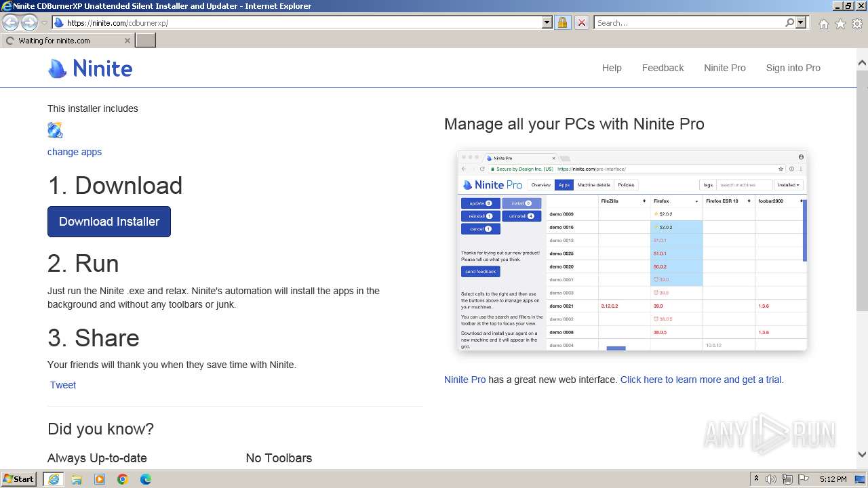Image resolution: width=868 pixels, height=488 pixels.
Task: Open the security report lock icon
Action: coord(562,22)
